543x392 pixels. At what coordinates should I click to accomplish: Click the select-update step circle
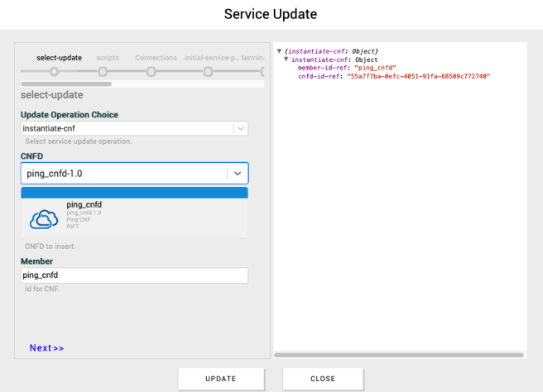(54, 72)
